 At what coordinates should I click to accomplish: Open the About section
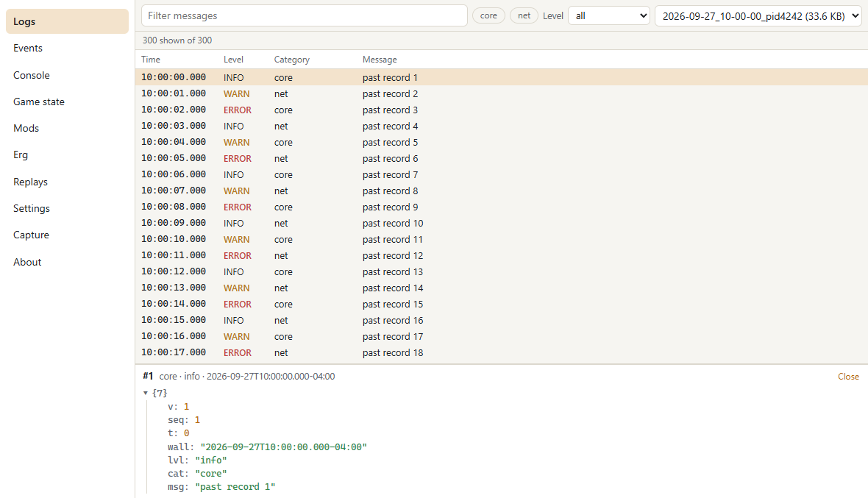tap(67, 263)
